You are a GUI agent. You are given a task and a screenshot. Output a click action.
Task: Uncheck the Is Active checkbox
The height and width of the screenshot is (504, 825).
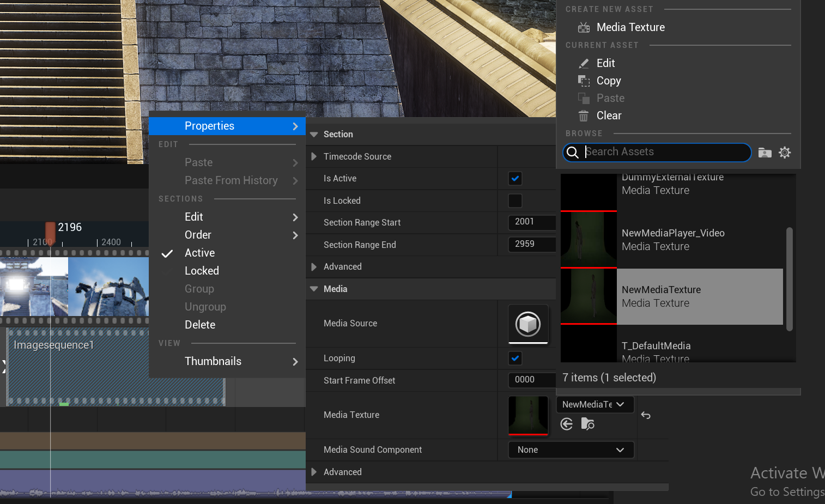(515, 178)
